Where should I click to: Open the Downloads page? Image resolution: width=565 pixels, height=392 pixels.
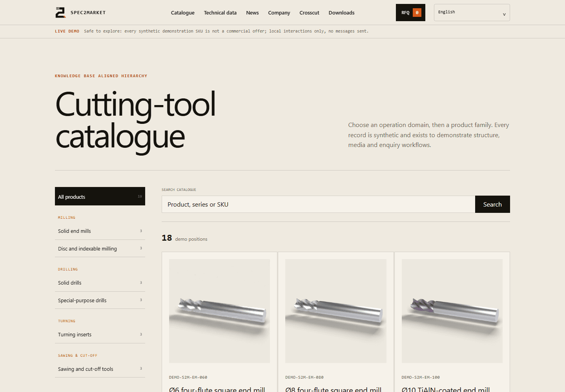(341, 13)
